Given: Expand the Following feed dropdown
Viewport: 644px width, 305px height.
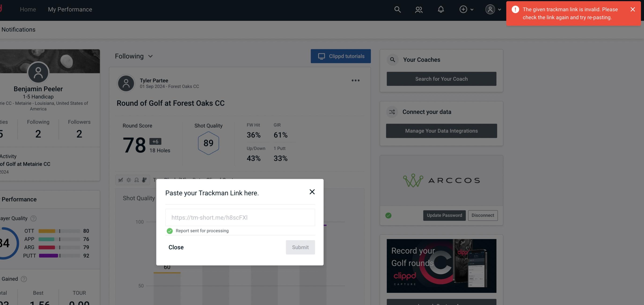Looking at the screenshot, I should pos(134,56).
